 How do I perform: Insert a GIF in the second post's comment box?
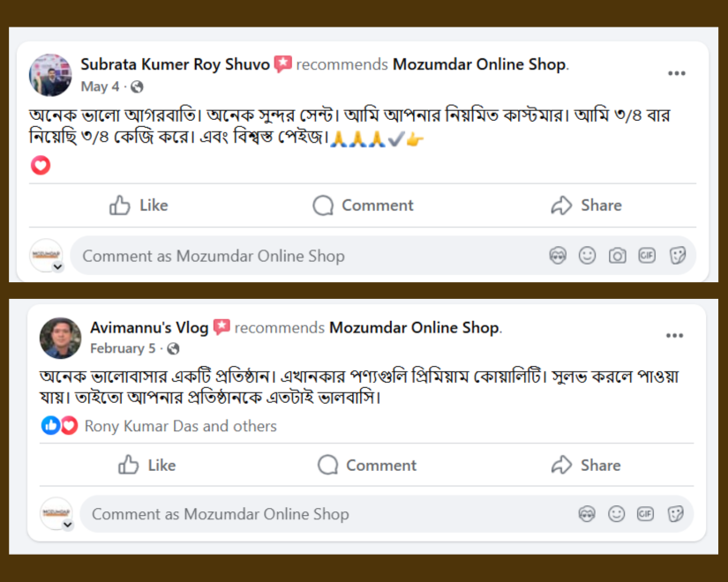pyautogui.click(x=645, y=514)
